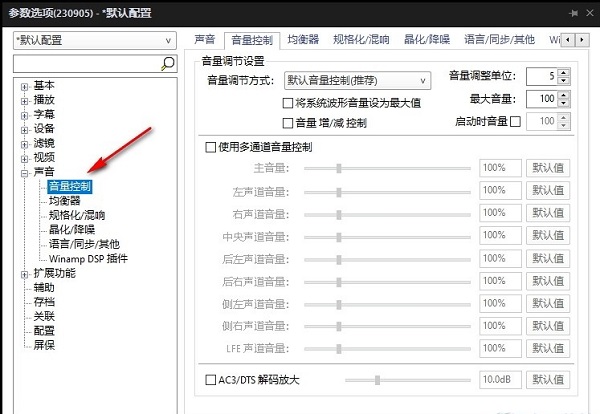Toggle 启动时音量 checkbox
Viewport: 600px width, 414px height.
(x=515, y=122)
